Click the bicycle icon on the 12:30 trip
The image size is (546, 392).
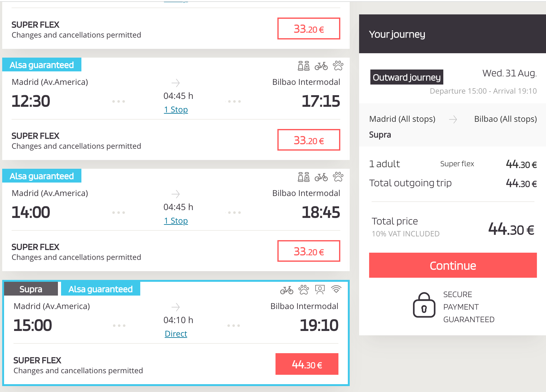[321, 66]
